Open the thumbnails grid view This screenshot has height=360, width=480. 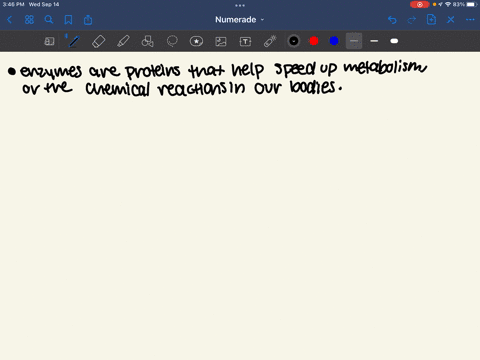[29, 20]
